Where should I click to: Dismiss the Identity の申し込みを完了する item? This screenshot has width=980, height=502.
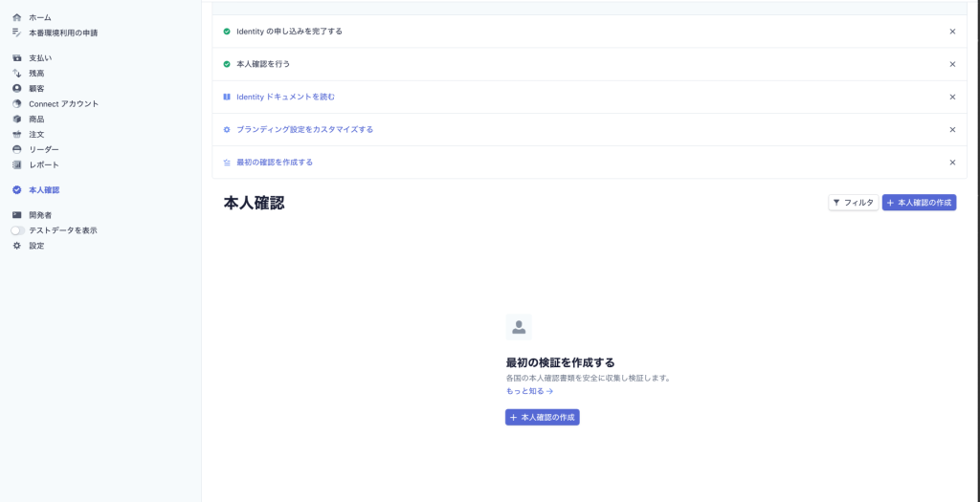[952, 32]
